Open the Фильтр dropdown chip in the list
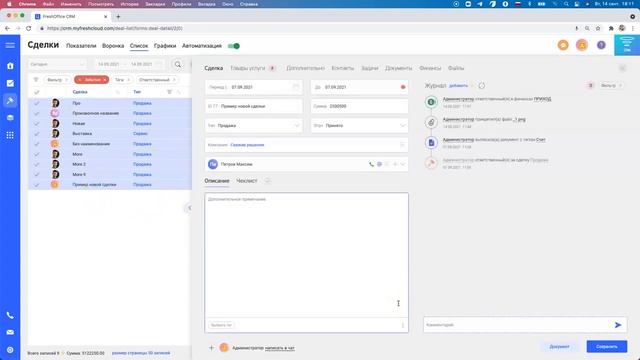 tap(57, 80)
